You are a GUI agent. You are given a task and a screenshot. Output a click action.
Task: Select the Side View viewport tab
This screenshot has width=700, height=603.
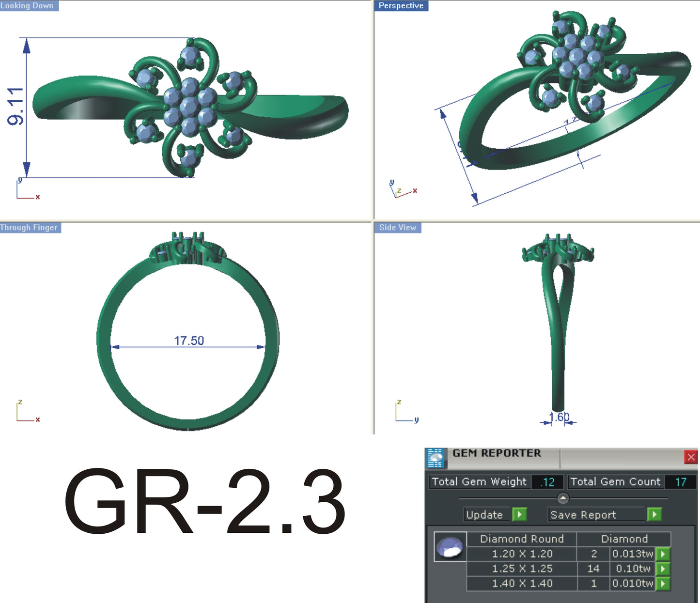[397, 227]
